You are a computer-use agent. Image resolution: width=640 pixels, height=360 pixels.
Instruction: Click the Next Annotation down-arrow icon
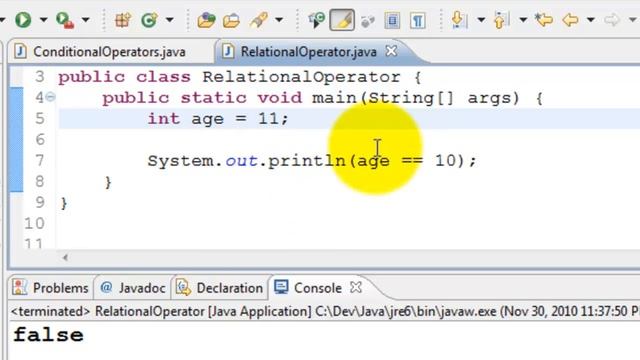tap(459, 20)
